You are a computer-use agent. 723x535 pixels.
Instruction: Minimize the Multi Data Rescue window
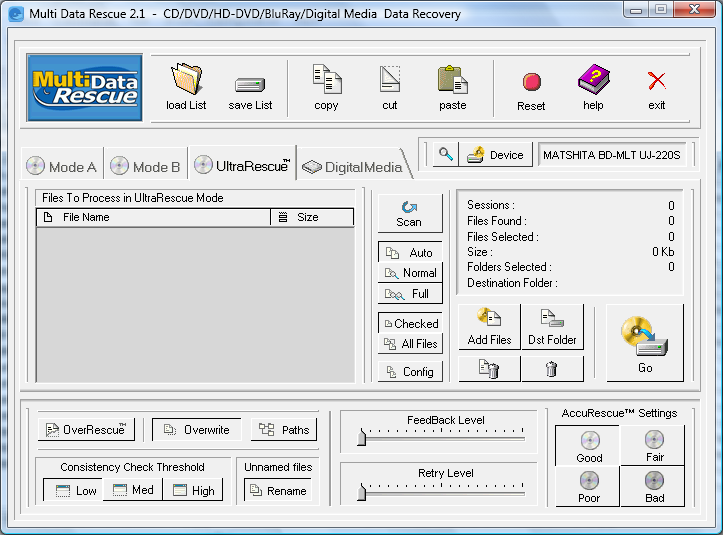tap(636, 9)
